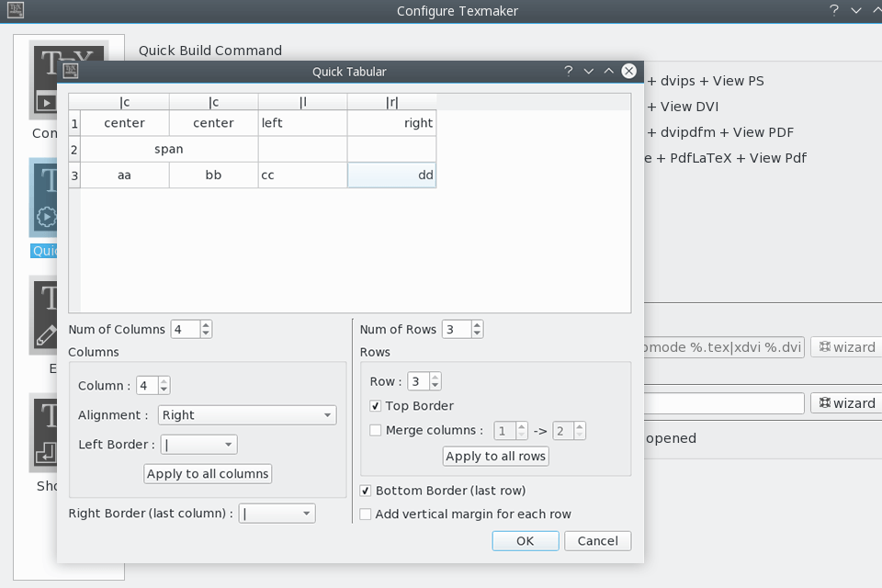Screen dimensions: 882x588
Task: Open the Editor section sidebar icon
Action: pos(43,316)
